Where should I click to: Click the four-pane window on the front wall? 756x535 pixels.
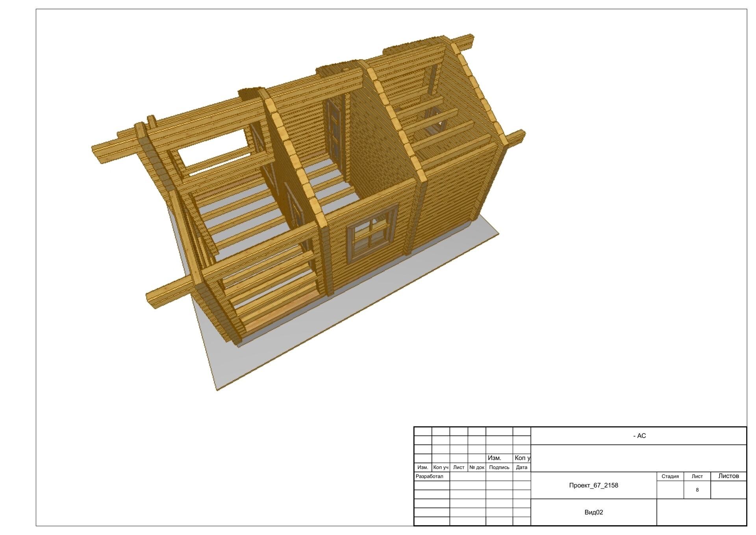click(371, 233)
